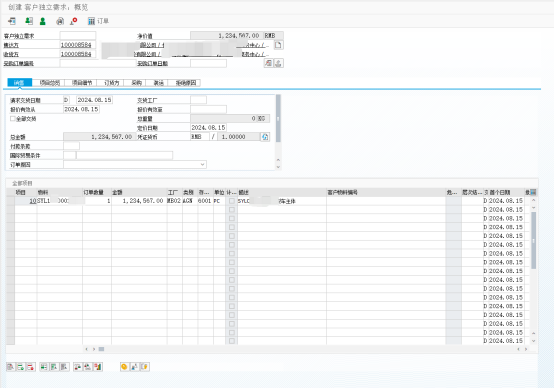Tick the checkbox in item 10 row
The image size is (554, 388).
point(232,201)
